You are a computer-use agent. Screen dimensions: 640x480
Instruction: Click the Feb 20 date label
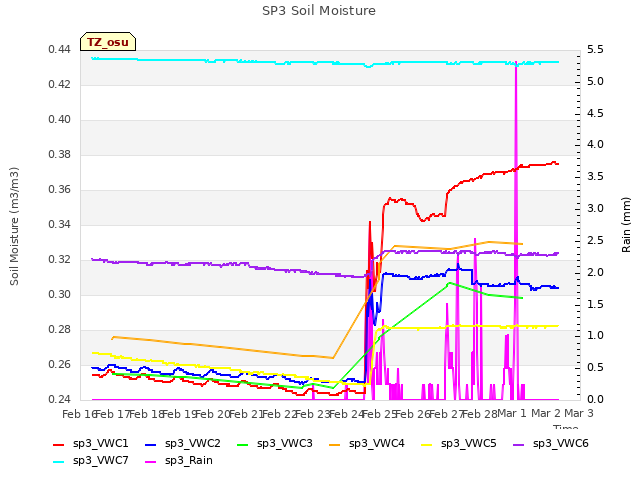[213, 414]
